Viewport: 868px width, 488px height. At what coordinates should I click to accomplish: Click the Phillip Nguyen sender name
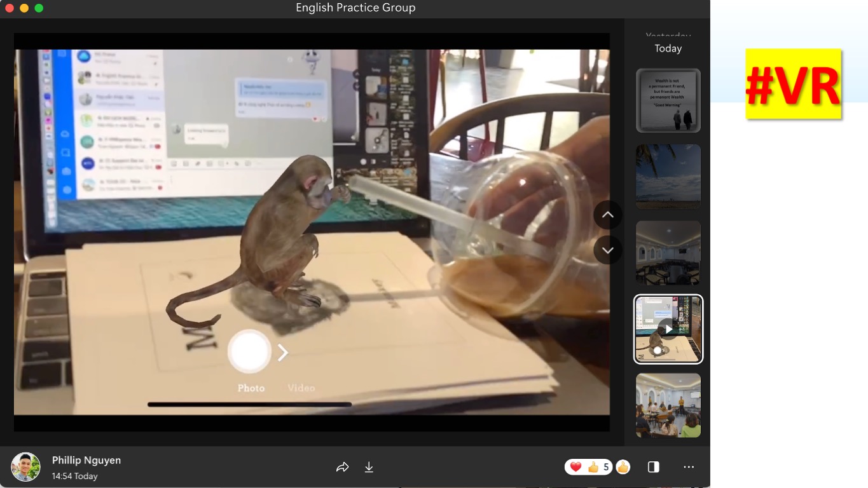click(86, 460)
